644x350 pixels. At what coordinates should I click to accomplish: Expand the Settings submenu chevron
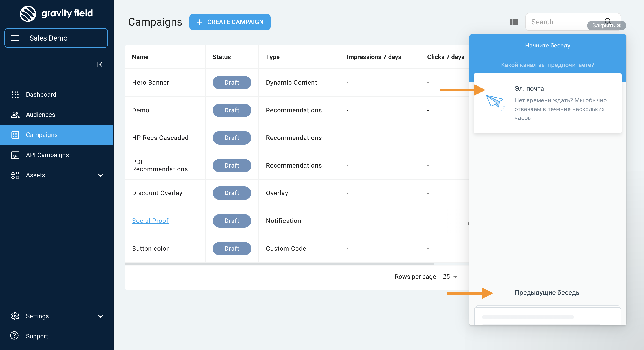point(101,316)
